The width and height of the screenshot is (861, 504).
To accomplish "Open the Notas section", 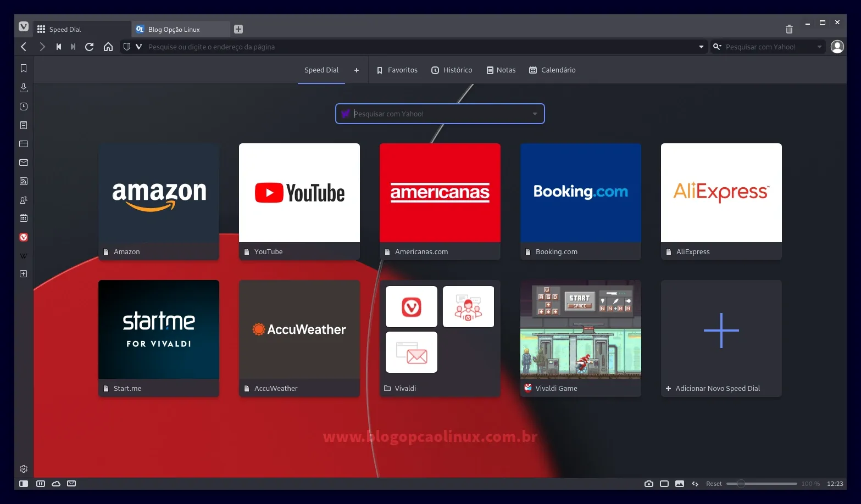I will point(501,70).
